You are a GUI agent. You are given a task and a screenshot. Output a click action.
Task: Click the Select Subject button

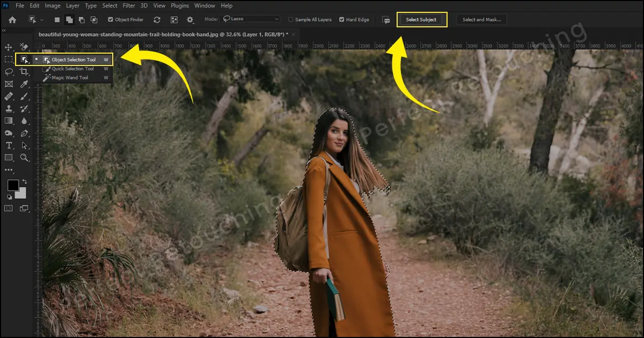(x=421, y=20)
